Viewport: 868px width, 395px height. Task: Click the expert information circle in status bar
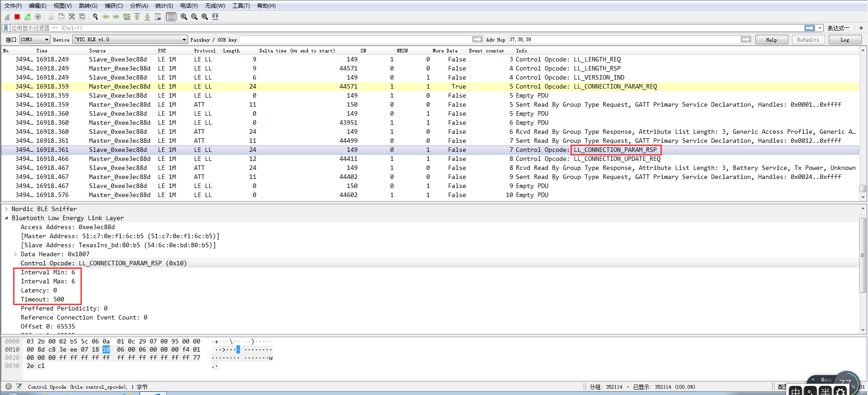point(9,386)
